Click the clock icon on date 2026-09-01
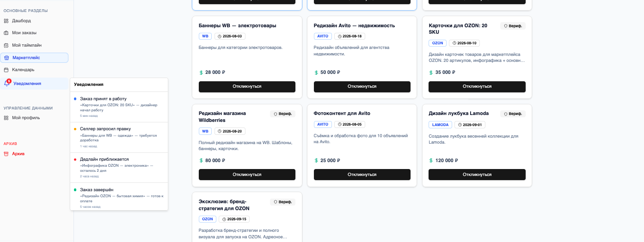The height and width of the screenshot is (242, 644). [x=460, y=125]
